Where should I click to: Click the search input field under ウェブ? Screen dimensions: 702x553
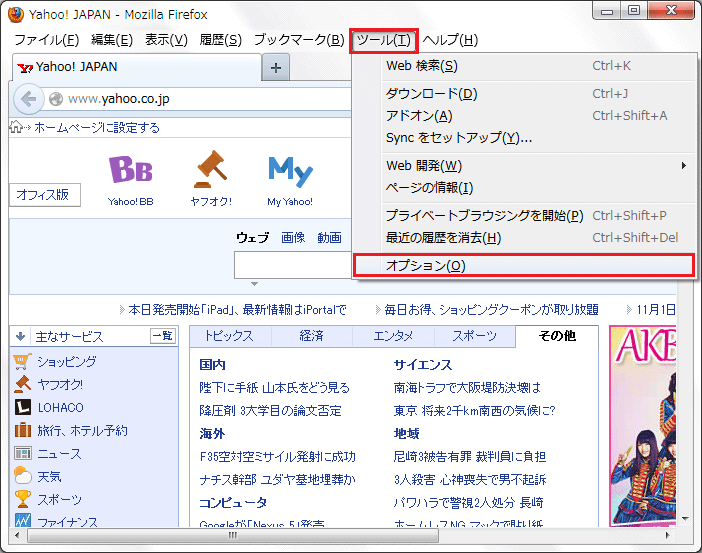click(292, 265)
